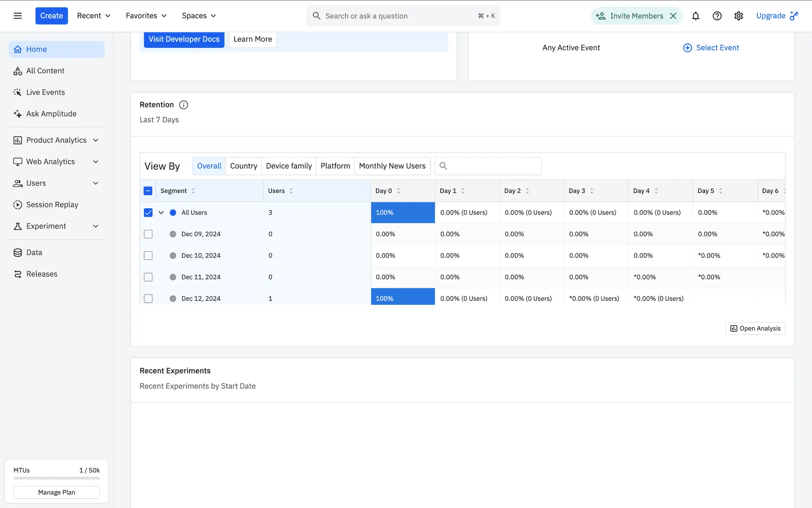Select the Monthly New Users tab
Screen dimensions: 812x508
point(392,166)
